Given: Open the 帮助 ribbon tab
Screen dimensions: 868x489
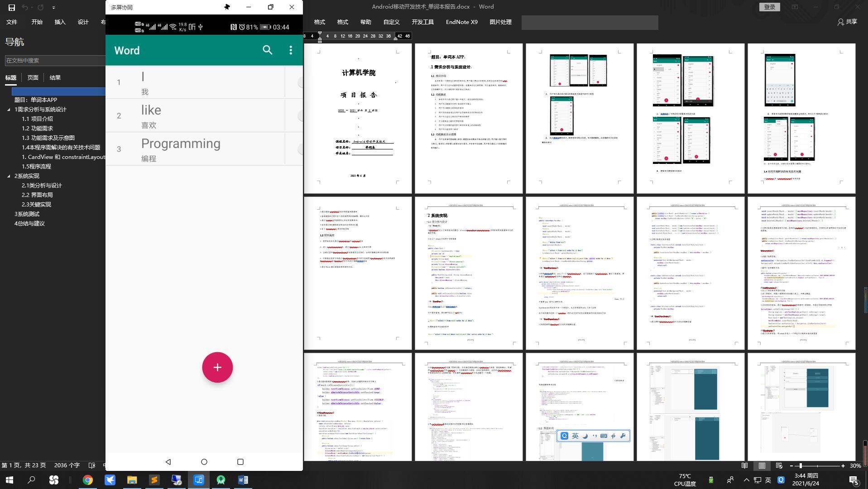Looking at the screenshot, I should [365, 22].
